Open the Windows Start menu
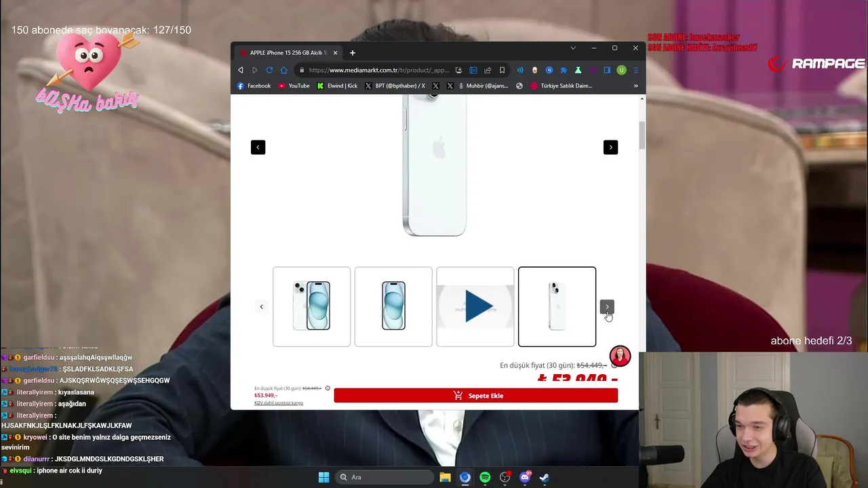868x488 pixels. [323, 477]
